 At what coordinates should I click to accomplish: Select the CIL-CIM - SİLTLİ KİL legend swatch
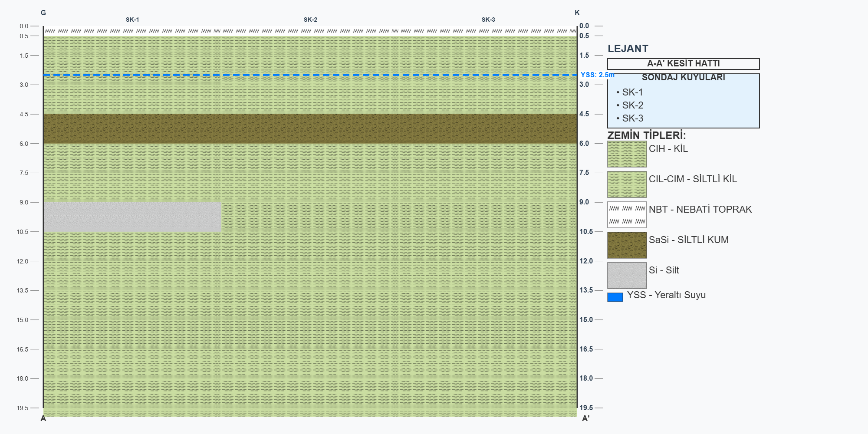point(627,184)
